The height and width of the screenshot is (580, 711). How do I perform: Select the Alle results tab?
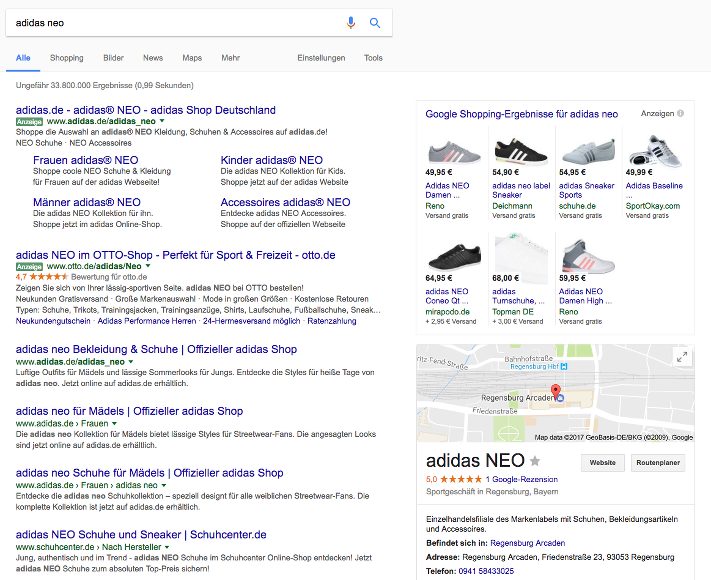tap(23, 58)
